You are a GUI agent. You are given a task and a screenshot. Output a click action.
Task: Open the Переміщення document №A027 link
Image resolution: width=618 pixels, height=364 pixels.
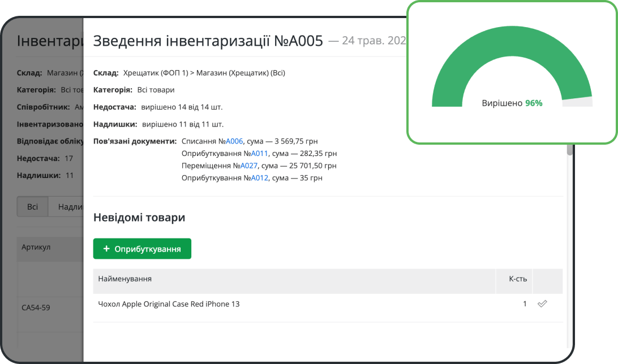tap(249, 166)
